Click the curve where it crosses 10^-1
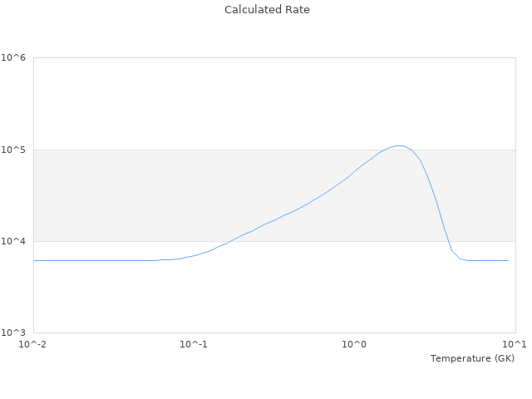532x399 pixels. click(x=194, y=255)
